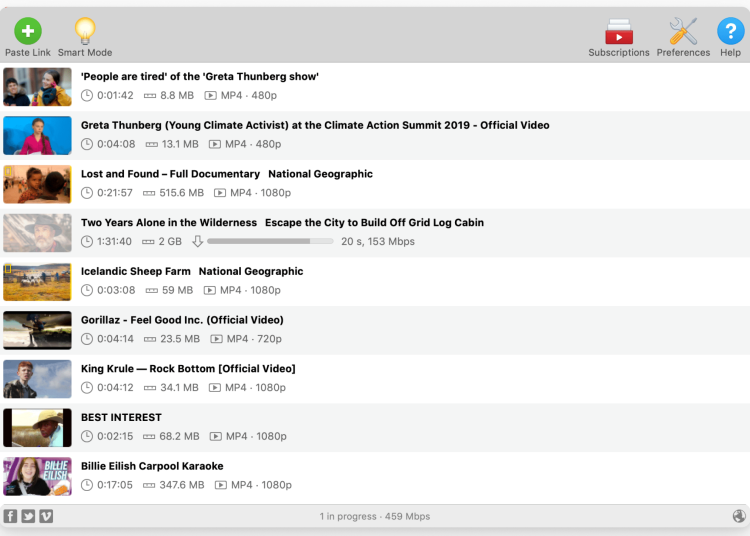Click the blue Help question icon
Viewport: 750px width, 536px height.
(x=730, y=31)
